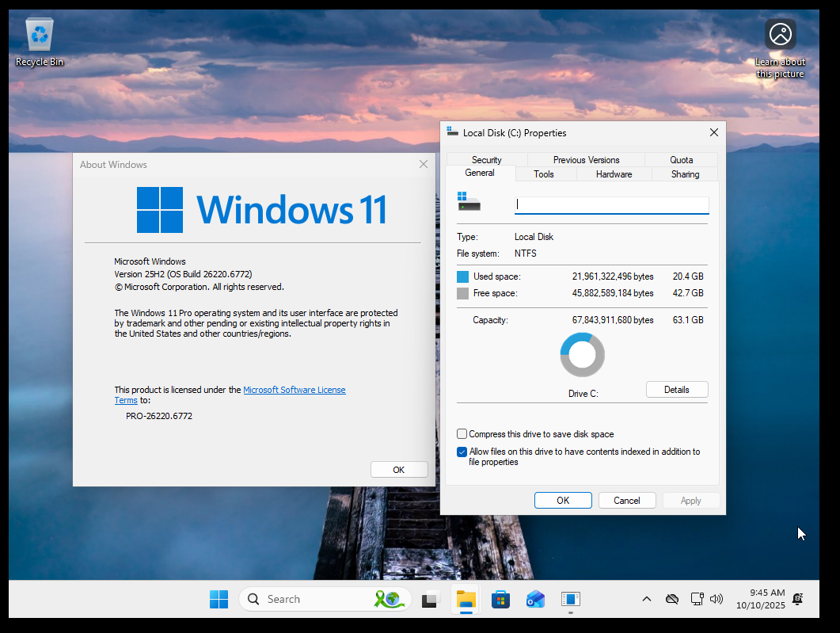Open the Microsoft Software License Terms link

coord(294,391)
